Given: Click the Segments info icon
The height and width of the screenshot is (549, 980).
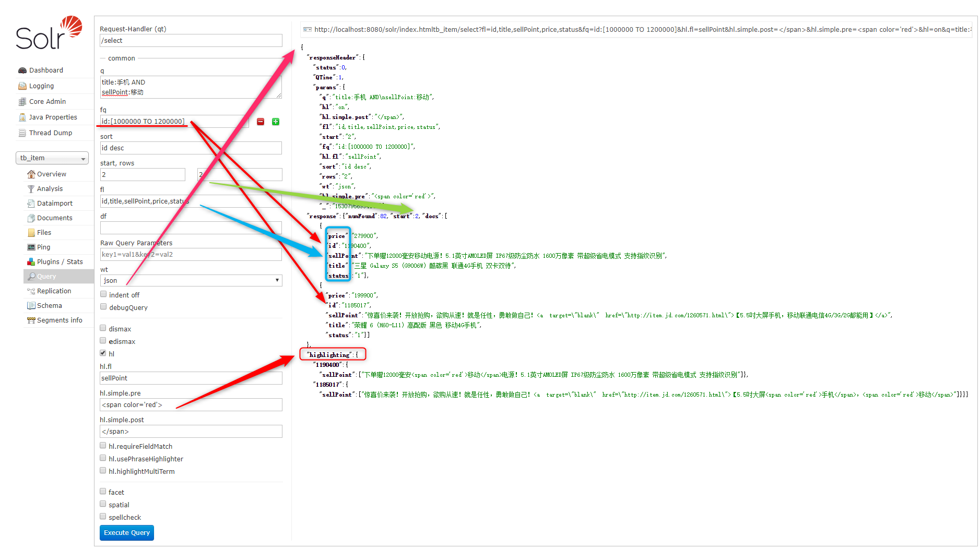Looking at the screenshot, I should (31, 320).
